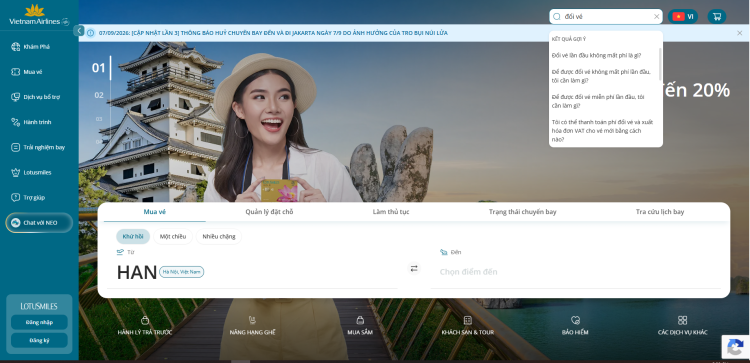Image resolution: width=750 pixels, height=363 pixels.
Task: Select suggestion about 'đổi vé miễn phí lần đầu'
Action: tap(598, 101)
